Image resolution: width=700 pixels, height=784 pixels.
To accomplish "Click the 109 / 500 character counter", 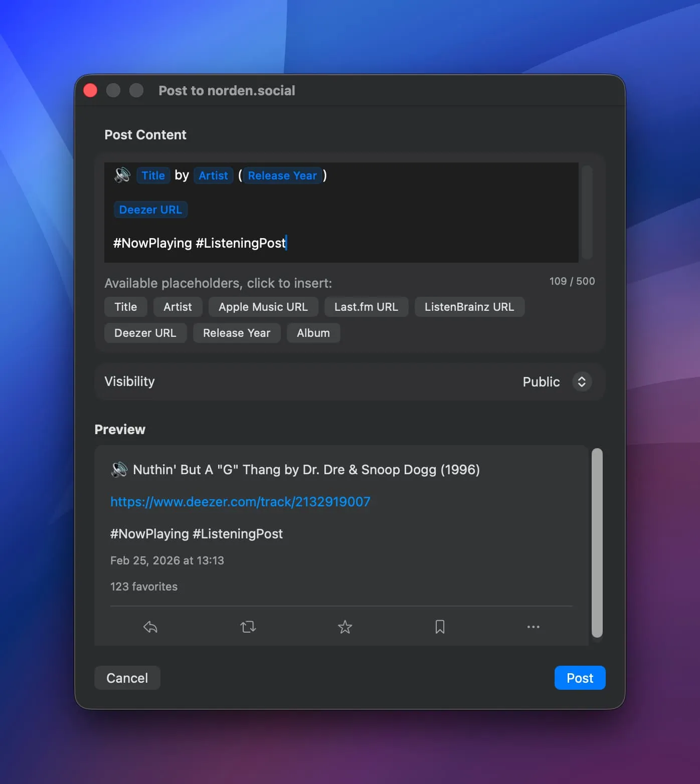I will coord(572,281).
